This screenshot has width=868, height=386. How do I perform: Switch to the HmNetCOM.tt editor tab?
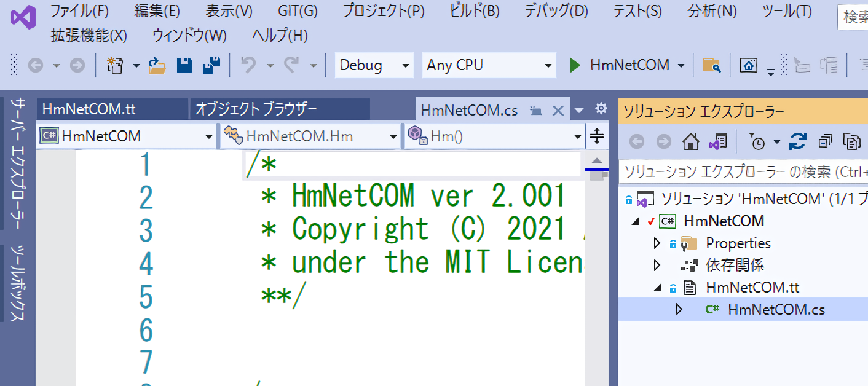coord(112,110)
